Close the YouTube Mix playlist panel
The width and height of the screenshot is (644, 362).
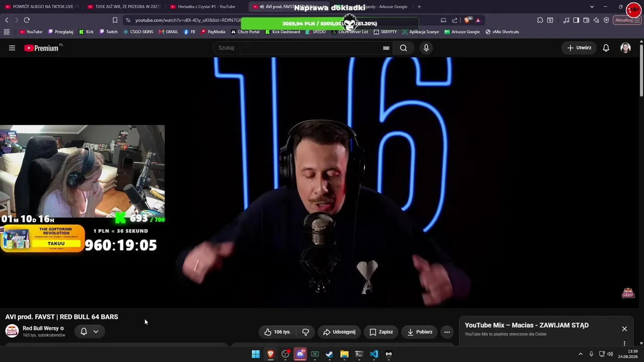(624, 329)
